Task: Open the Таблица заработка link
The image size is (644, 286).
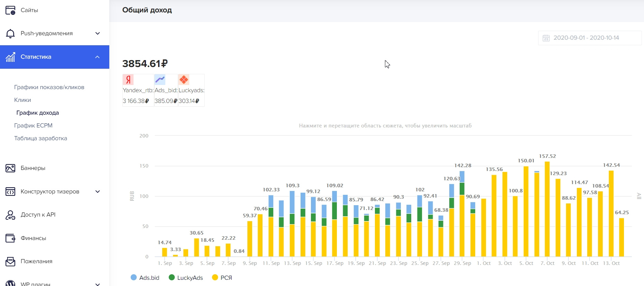Action: tap(40, 139)
